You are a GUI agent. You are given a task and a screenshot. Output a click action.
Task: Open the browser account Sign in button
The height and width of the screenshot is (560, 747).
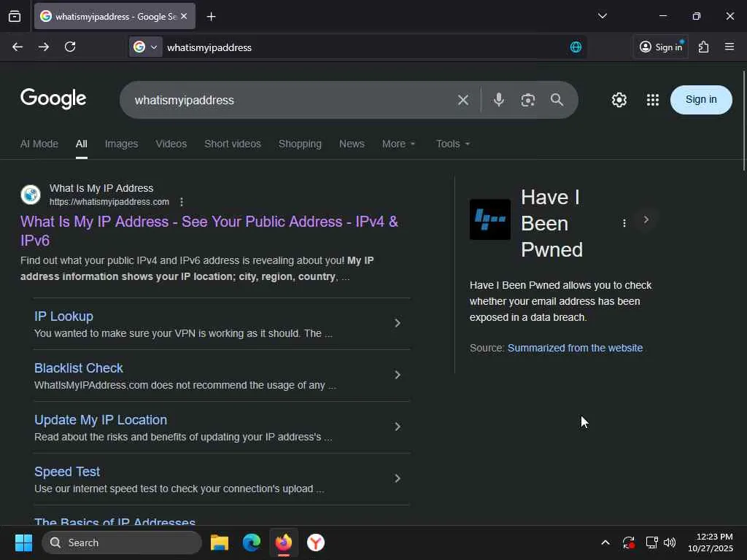click(x=661, y=47)
